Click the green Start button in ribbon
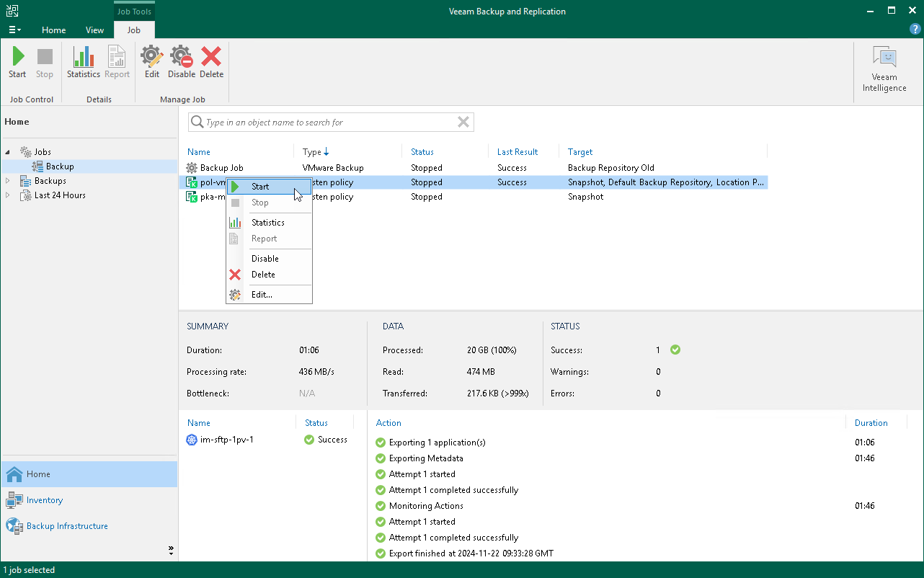The height and width of the screenshot is (578, 924). (17, 63)
